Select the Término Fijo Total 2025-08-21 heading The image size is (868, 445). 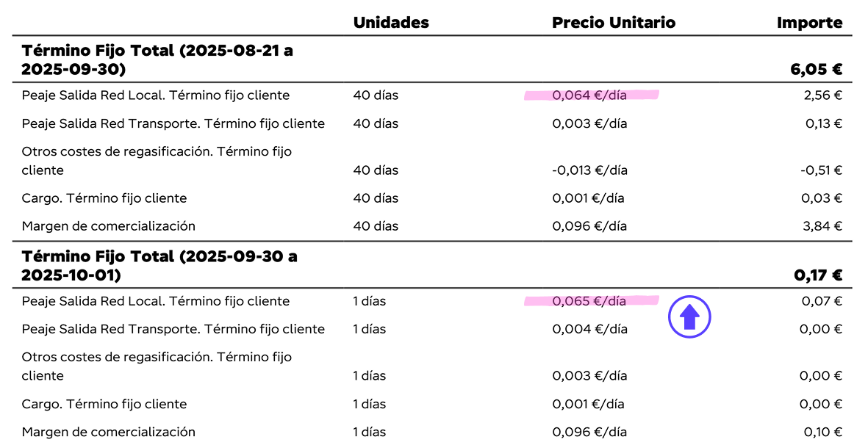coord(157,60)
